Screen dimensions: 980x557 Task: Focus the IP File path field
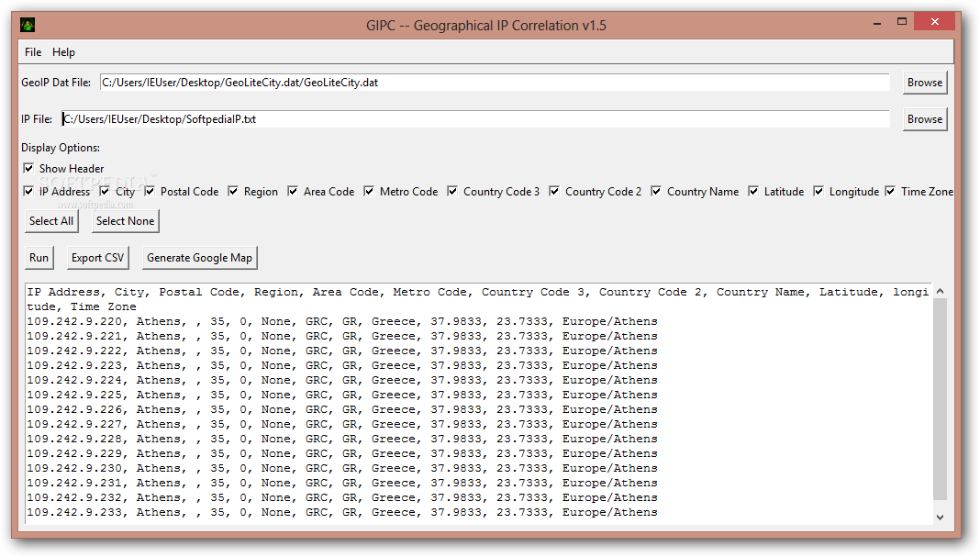coord(475,119)
